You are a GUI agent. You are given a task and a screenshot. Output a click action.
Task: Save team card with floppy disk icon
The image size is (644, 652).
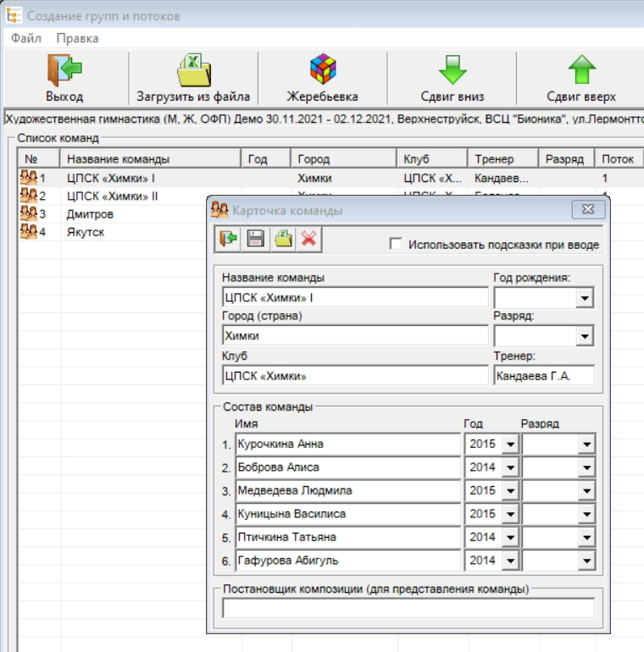(x=255, y=240)
